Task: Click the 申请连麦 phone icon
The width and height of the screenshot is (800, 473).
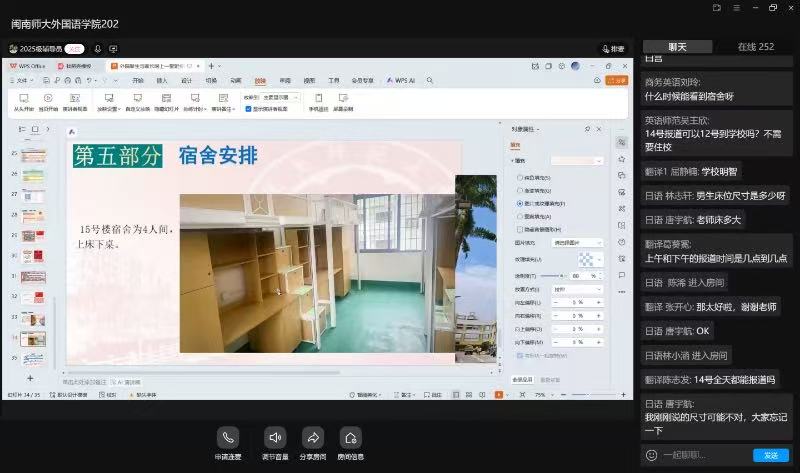Action: (228, 438)
